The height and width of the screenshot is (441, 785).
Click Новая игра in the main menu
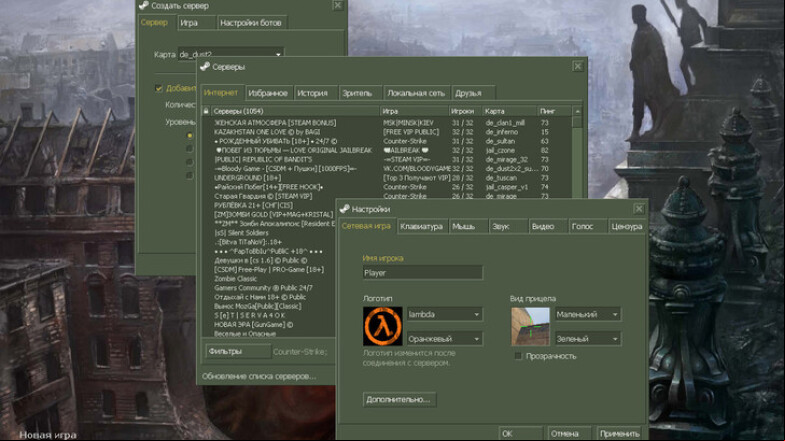coord(48,435)
